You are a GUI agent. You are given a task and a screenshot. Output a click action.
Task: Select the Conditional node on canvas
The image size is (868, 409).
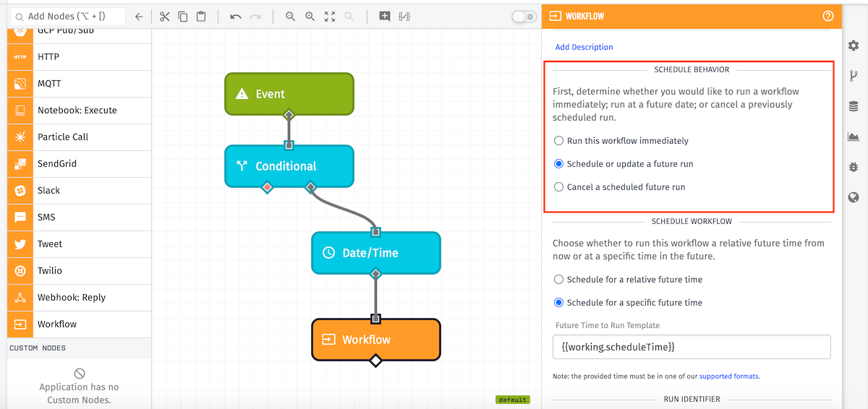tap(289, 166)
